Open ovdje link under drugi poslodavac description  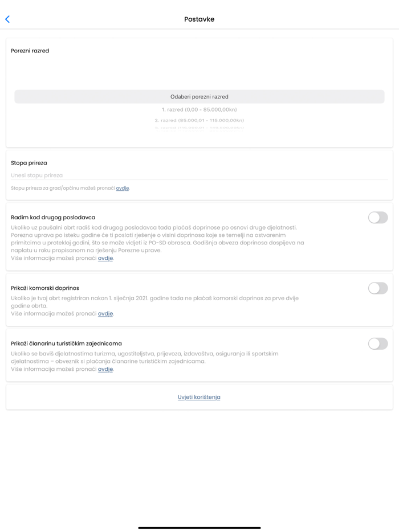(105, 258)
